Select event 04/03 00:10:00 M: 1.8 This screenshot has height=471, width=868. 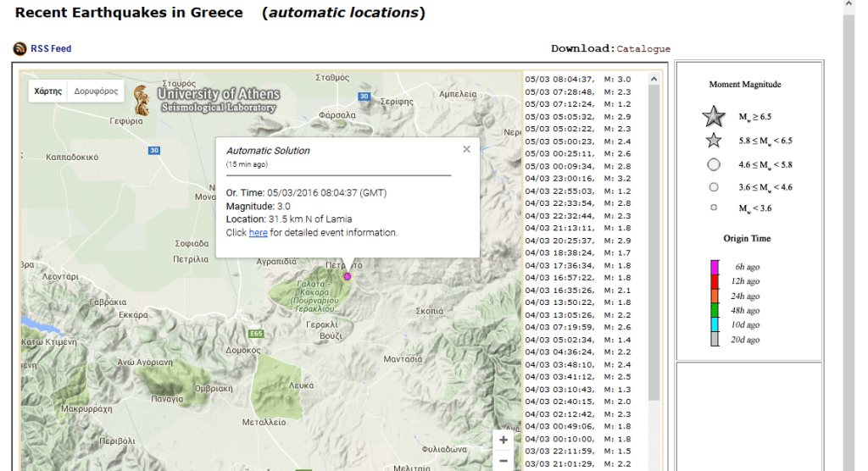[x=578, y=439]
